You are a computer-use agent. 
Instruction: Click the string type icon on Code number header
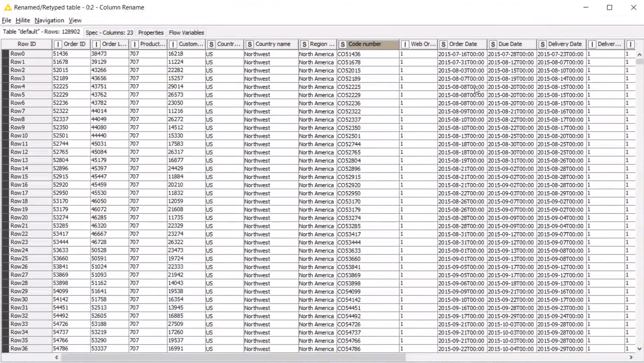point(343,44)
